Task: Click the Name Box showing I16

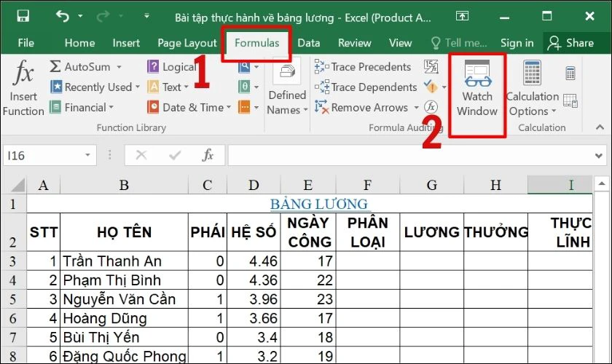Action: [43, 155]
